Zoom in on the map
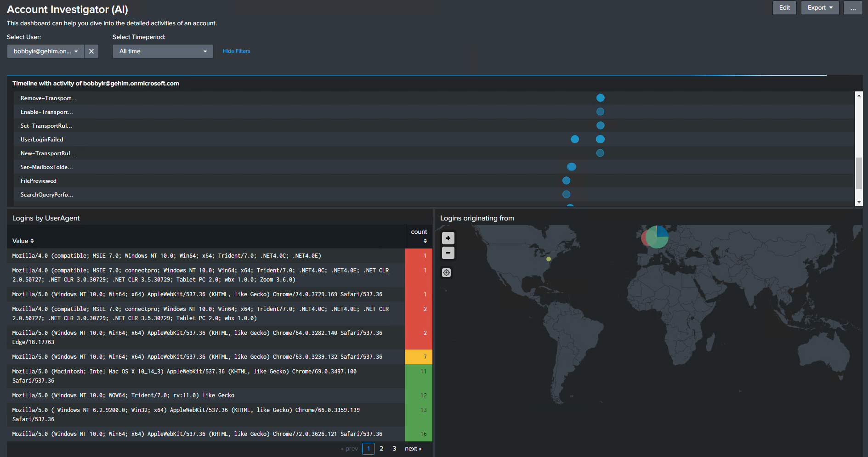The height and width of the screenshot is (457, 868). pos(448,238)
